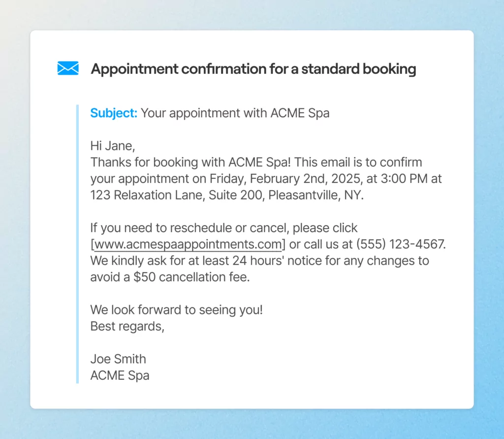
Task: Click the blue envelope mail icon
Action: (68, 68)
